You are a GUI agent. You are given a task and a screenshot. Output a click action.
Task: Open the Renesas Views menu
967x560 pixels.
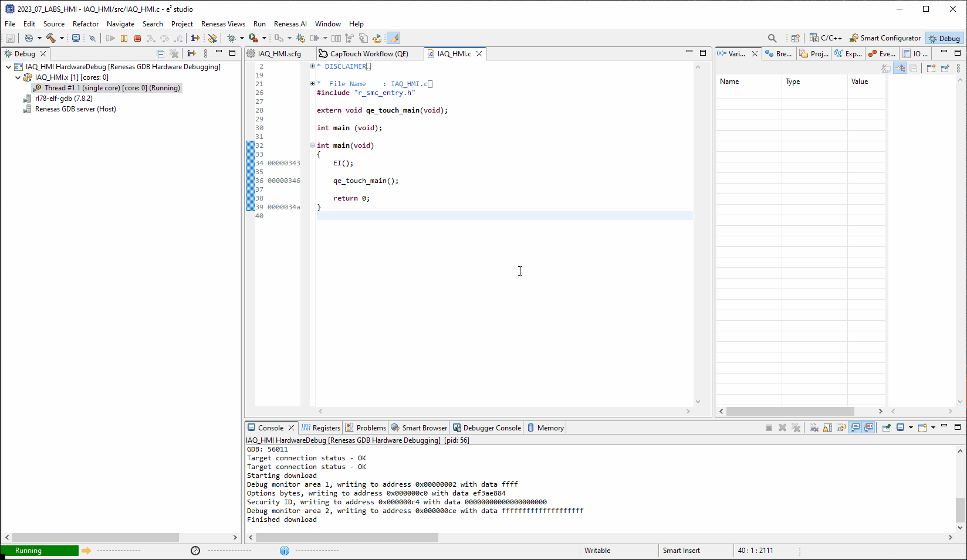[x=223, y=24]
